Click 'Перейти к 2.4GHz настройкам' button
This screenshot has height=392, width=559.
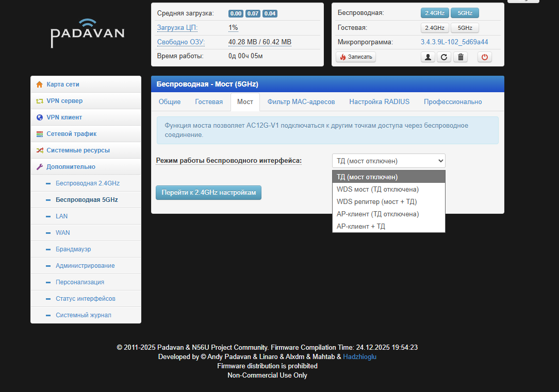click(208, 193)
